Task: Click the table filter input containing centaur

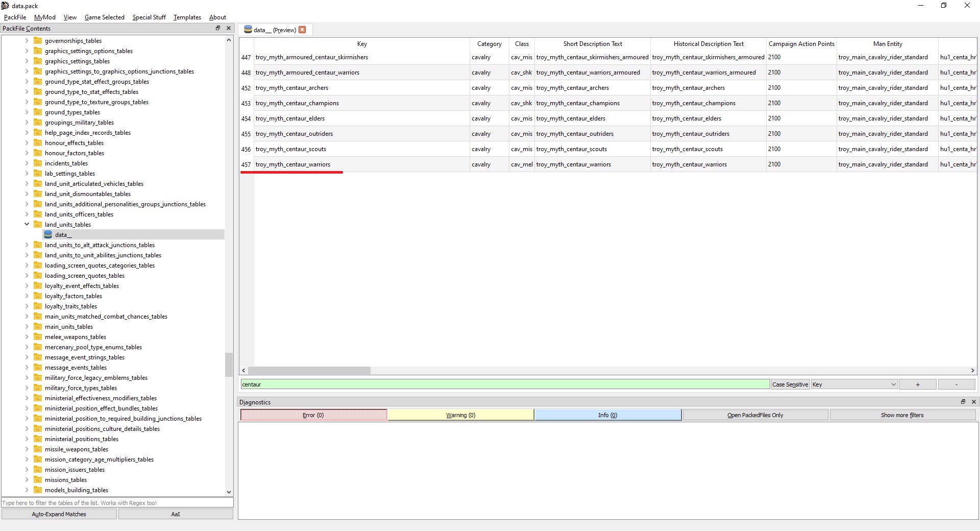Action: [505, 384]
